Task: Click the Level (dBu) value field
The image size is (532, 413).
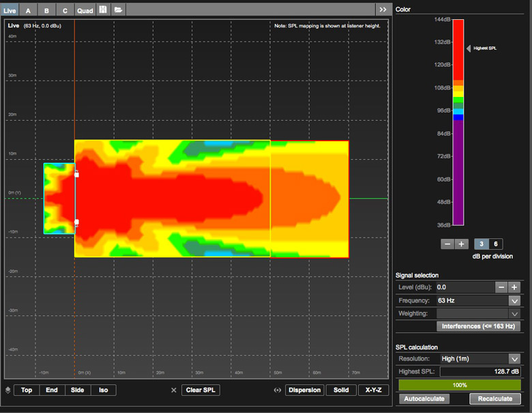Action: [x=465, y=287]
